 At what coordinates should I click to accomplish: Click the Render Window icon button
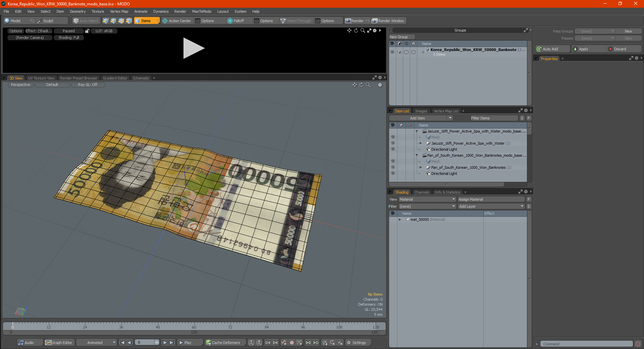(374, 21)
